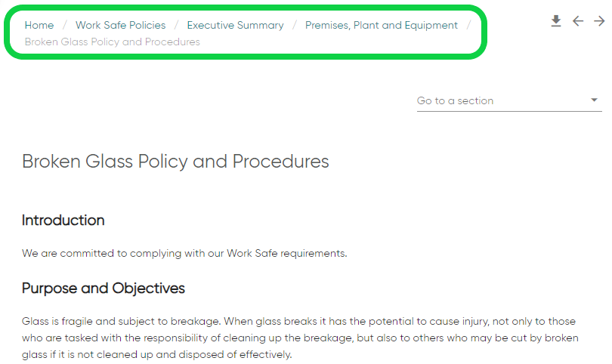Download this policy document
612x364 pixels.
tap(556, 21)
